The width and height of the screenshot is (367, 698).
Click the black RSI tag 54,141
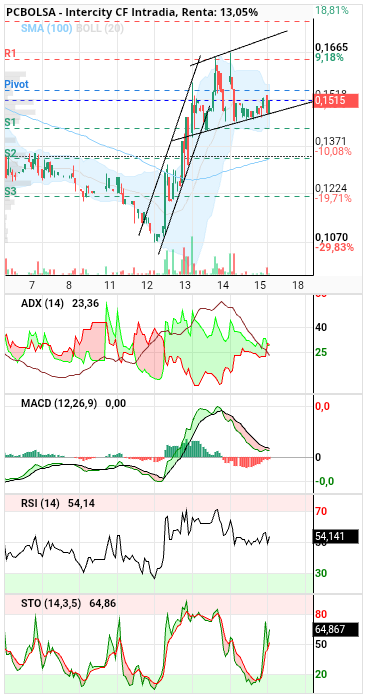click(336, 536)
